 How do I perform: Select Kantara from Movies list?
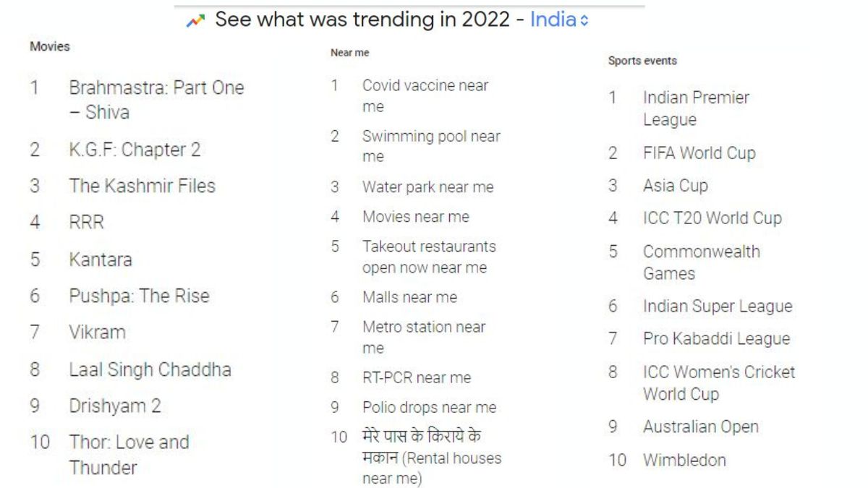[x=101, y=260]
